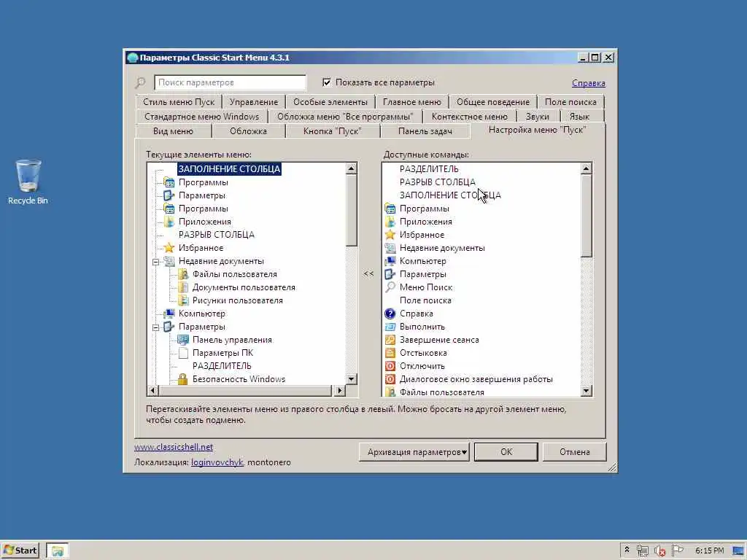This screenshot has width=747, height=560.
Task: Open the Контекстное меню tab
Action: pyautogui.click(x=469, y=117)
